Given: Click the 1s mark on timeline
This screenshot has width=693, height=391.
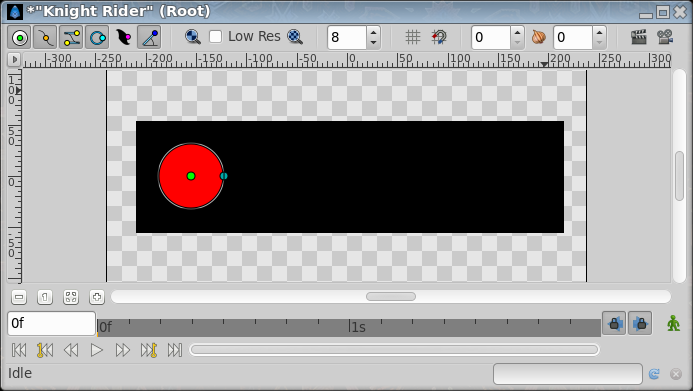Looking at the screenshot, I should coord(358,327).
